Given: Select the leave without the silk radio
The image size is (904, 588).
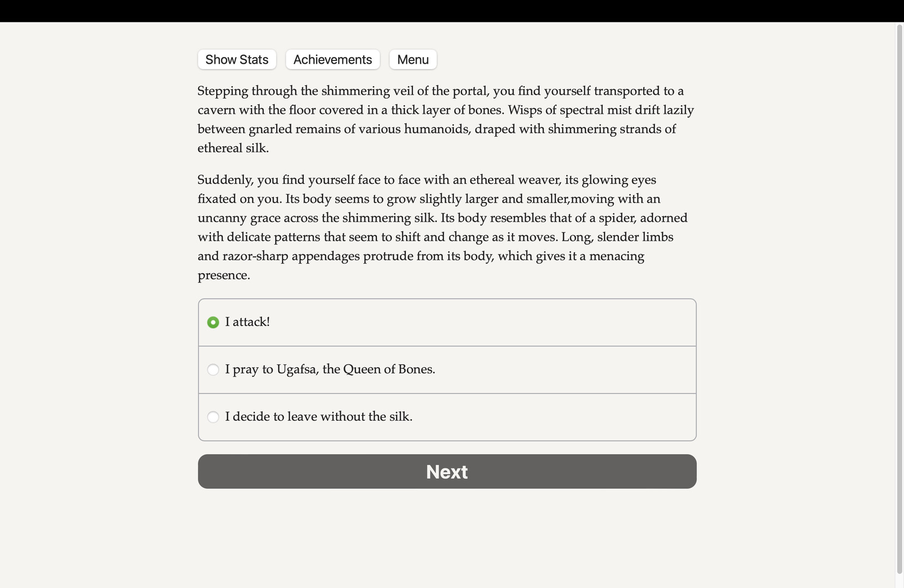Looking at the screenshot, I should 213,417.
